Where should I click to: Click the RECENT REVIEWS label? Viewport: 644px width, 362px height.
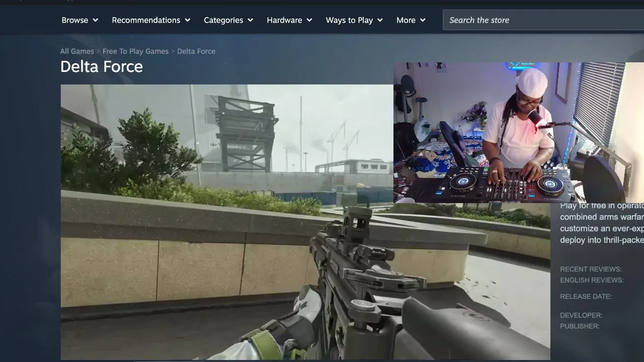[x=591, y=269]
